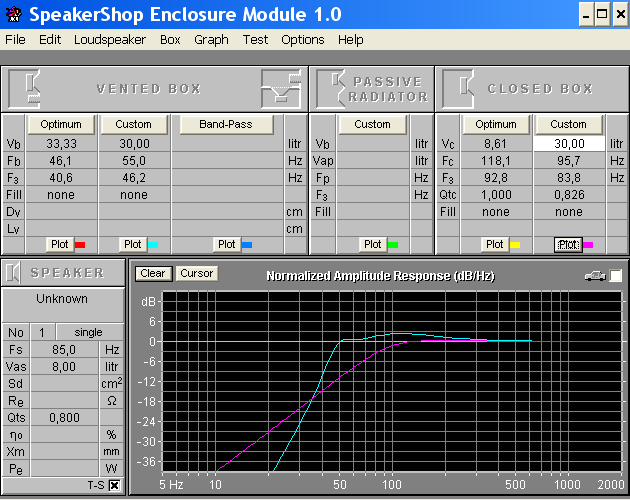
Task: Click the SpeakerShop application icon in title bar
Action: (x=14, y=14)
